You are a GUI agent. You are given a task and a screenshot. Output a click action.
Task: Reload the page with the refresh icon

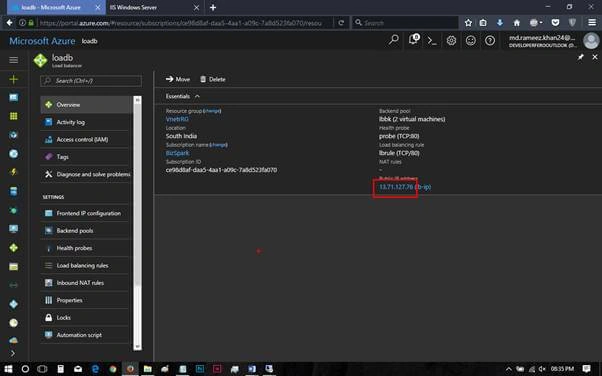pos(341,23)
